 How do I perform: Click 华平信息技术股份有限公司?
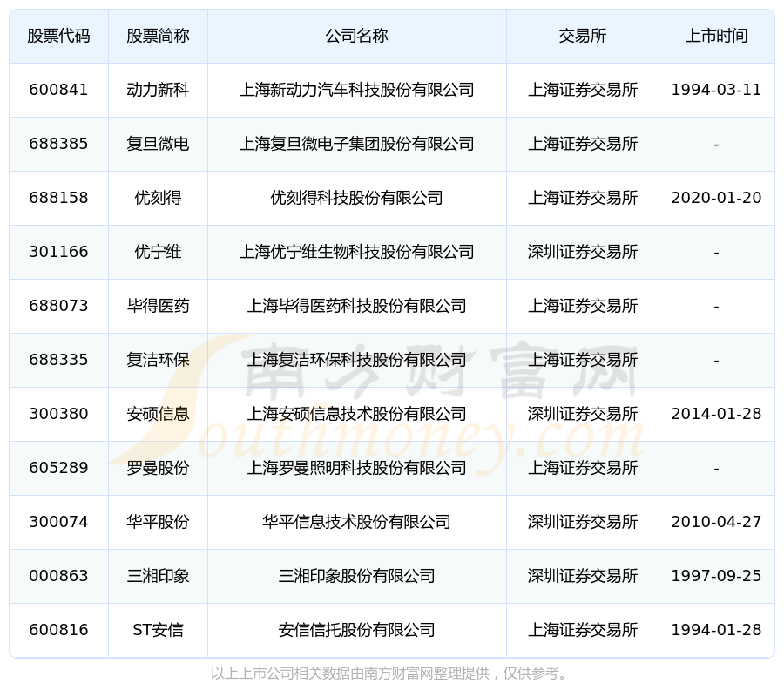[x=356, y=522]
